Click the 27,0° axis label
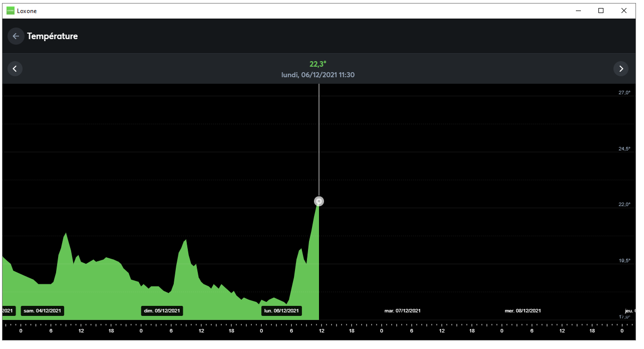The image size is (644, 349). 624,93
